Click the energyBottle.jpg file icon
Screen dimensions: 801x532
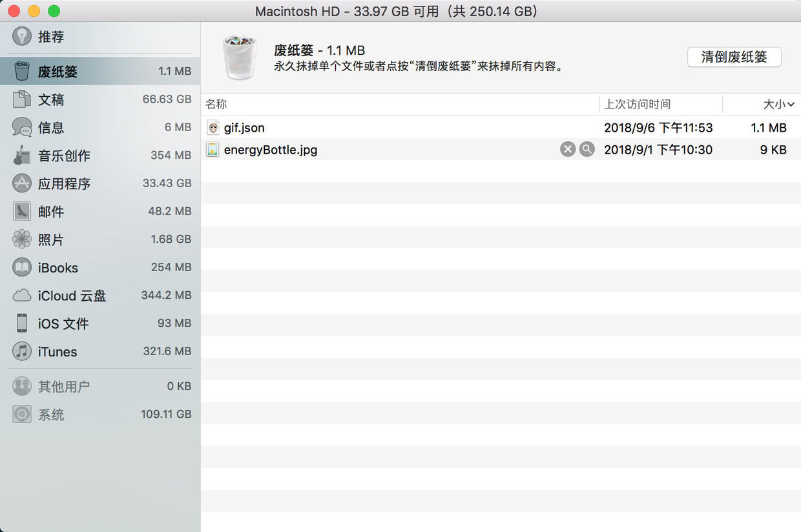pyautogui.click(x=213, y=149)
